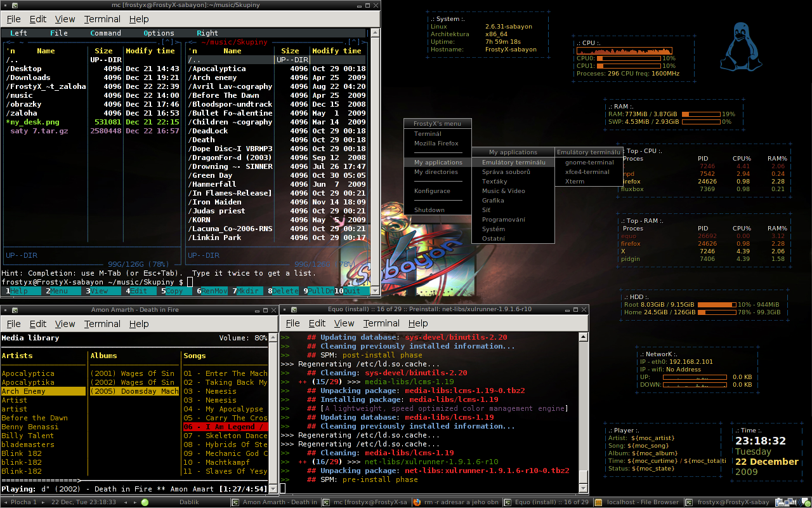Open Terminal menu in the Equo install window
The image size is (812, 508).
point(381,323)
